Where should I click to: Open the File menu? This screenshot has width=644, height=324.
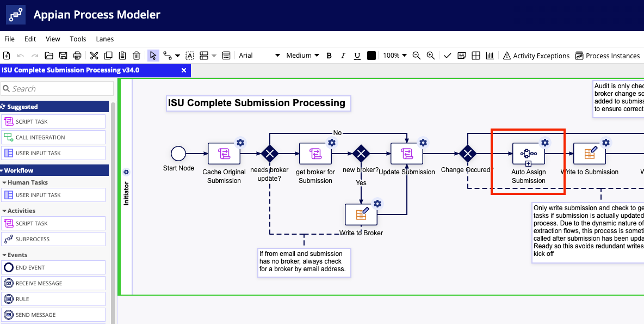pyautogui.click(x=9, y=39)
